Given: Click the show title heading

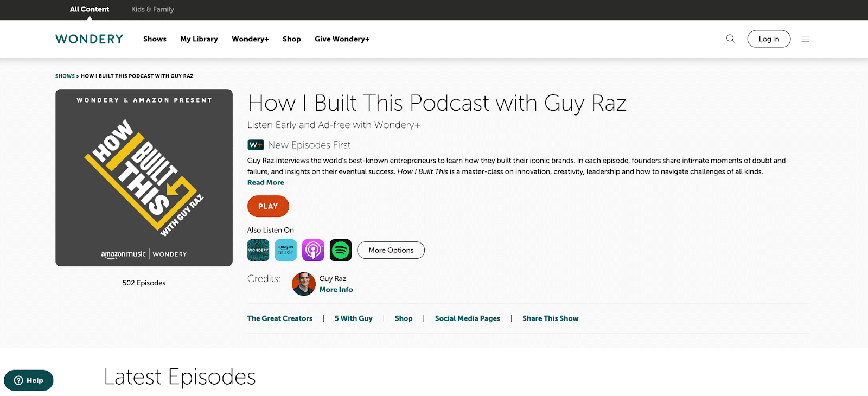Looking at the screenshot, I should pyautogui.click(x=437, y=103).
